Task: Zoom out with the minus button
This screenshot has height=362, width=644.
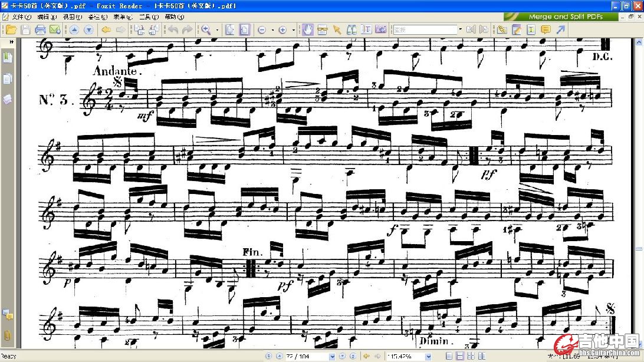Action: 262,29
